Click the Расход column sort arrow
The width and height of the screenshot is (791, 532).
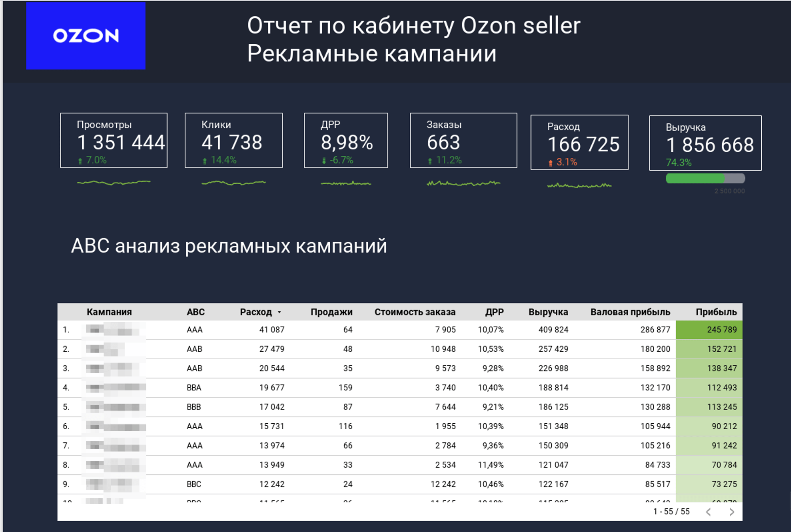pos(279,312)
